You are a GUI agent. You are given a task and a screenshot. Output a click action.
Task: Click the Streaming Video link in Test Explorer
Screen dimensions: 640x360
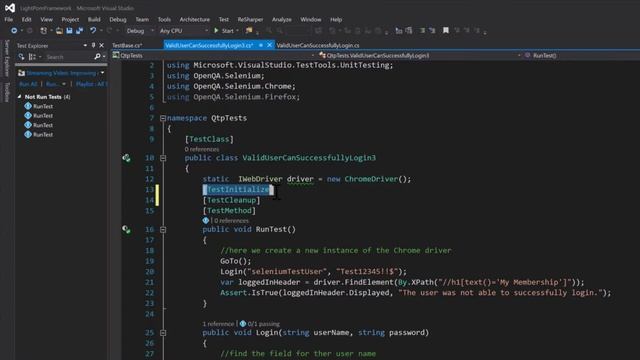click(x=61, y=73)
